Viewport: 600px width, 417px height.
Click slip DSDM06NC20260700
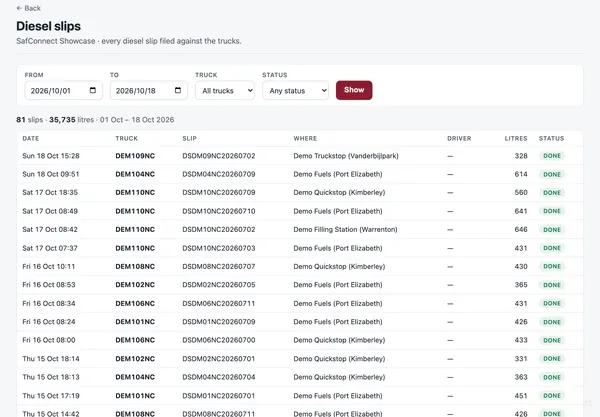[219, 340]
